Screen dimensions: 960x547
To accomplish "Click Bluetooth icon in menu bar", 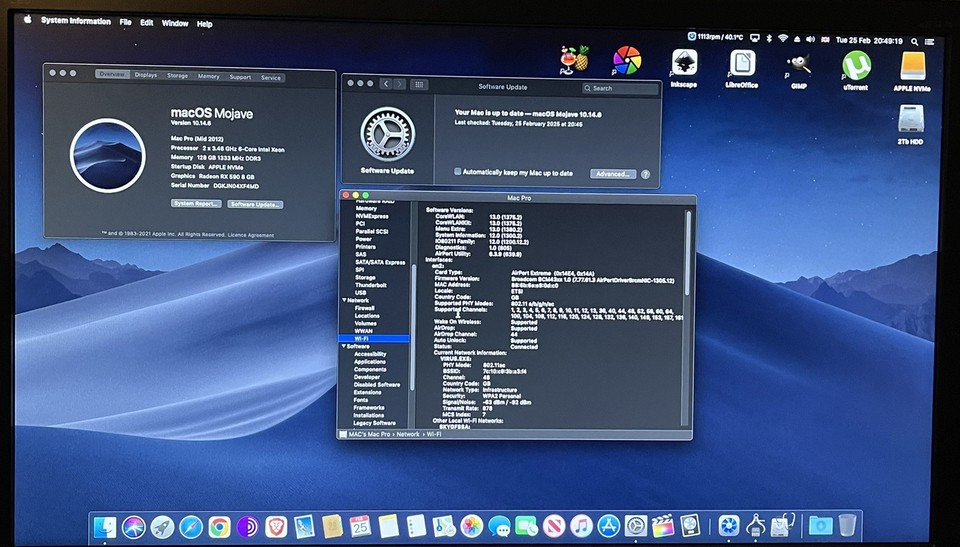I will (770, 38).
